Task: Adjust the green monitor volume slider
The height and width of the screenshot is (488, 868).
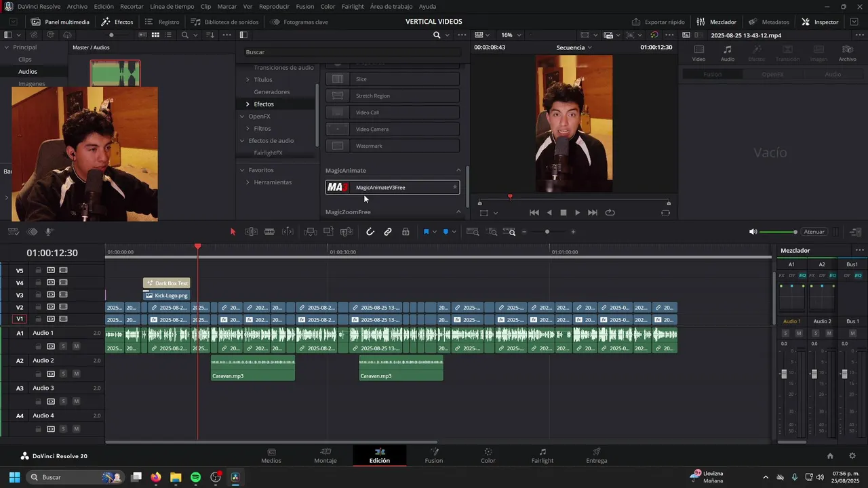Action: 778,232
